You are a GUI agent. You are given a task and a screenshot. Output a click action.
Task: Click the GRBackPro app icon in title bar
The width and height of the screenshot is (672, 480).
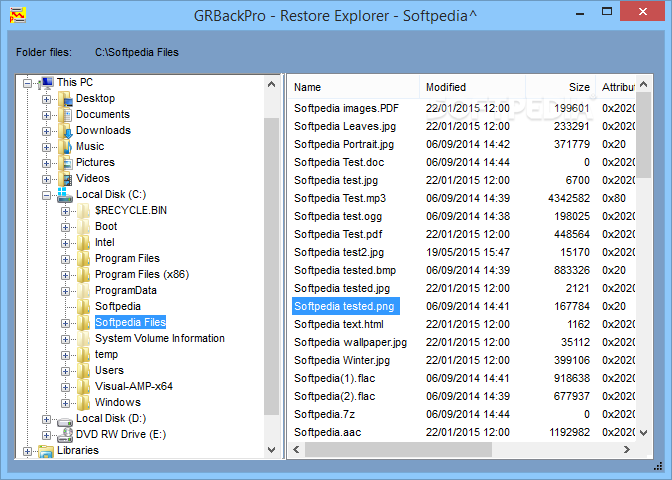click(18, 15)
